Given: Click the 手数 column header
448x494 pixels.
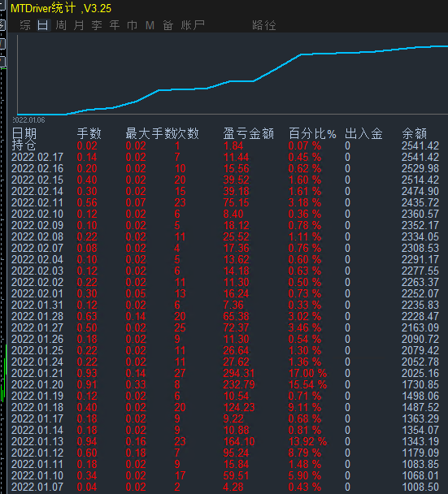Looking at the screenshot, I should tap(89, 133).
